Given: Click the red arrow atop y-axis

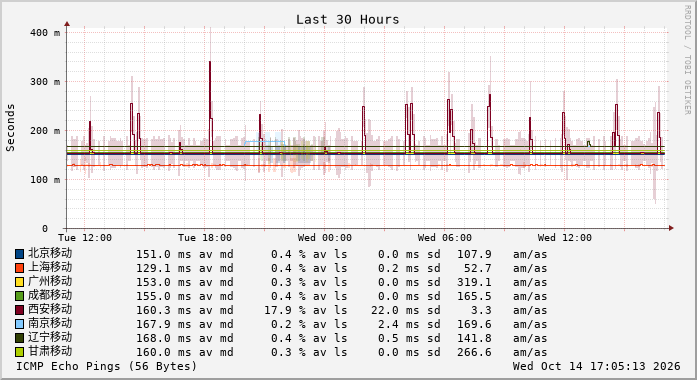Looking at the screenshot, I should [67, 24].
